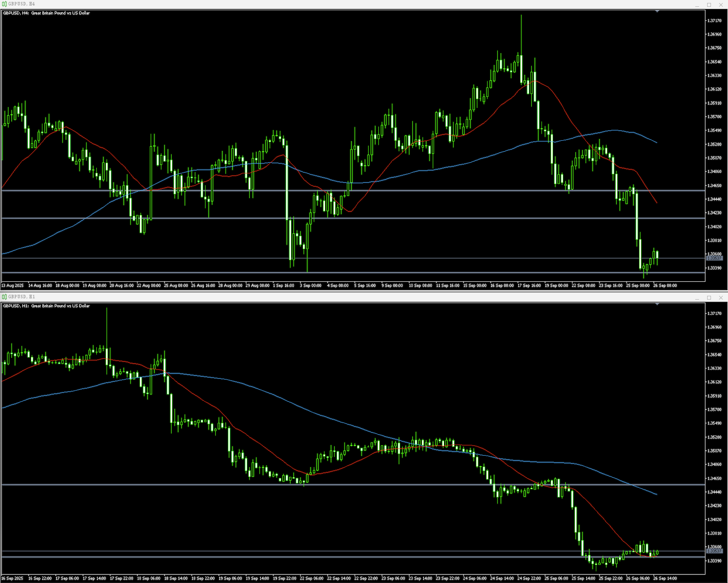Click the GBPUSD,H4 window title bar text
This screenshot has width=728, height=583.
pos(22,4)
